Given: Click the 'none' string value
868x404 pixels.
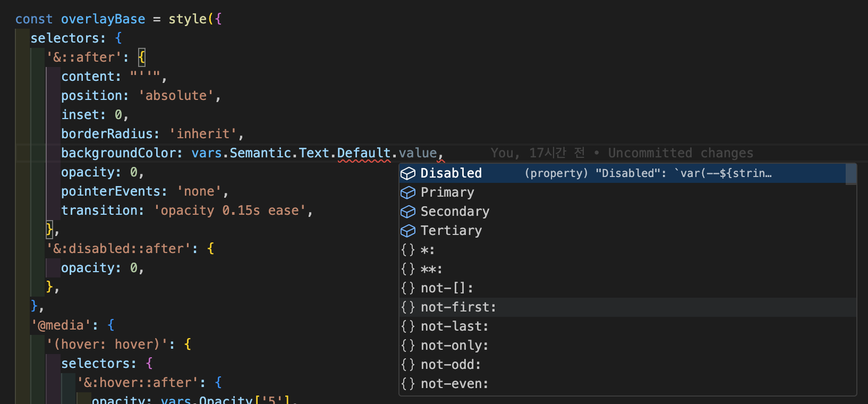Looking at the screenshot, I should (x=199, y=191).
